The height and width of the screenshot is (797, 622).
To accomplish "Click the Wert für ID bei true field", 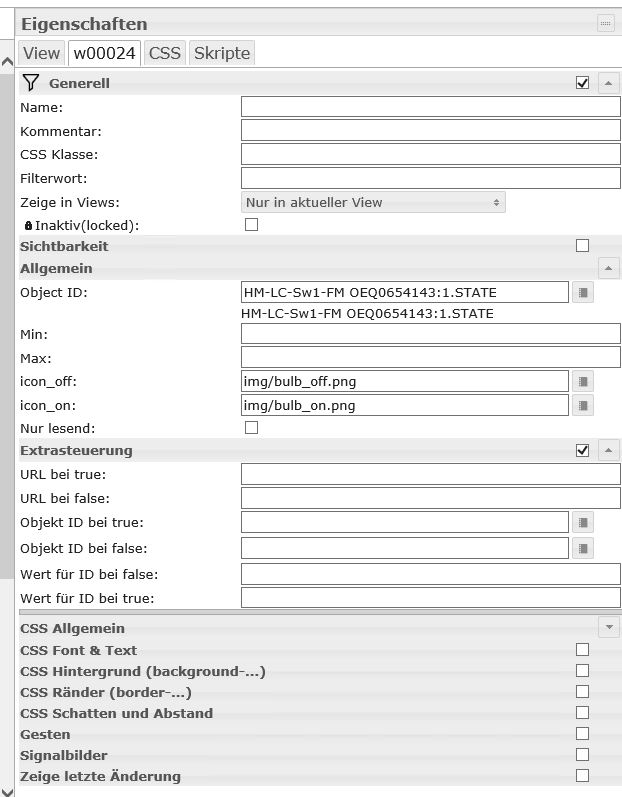I will point(430,598).
